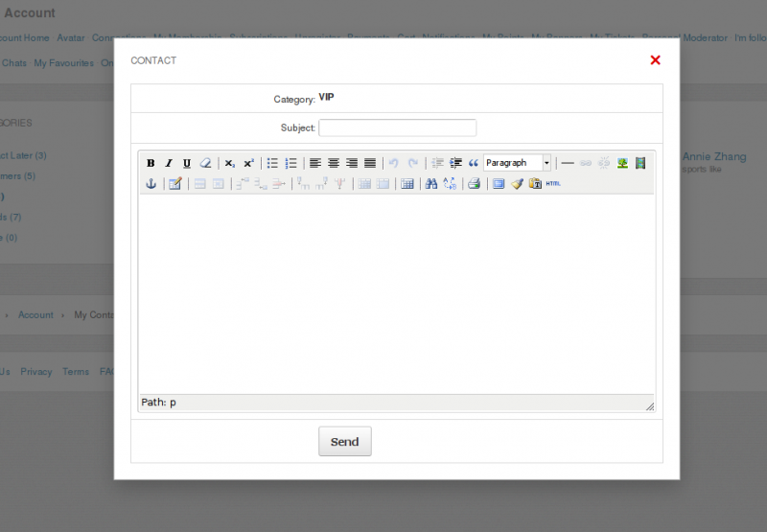Insert a blockquote
Viewport: 767px width, 532px height.
point(474,163)
